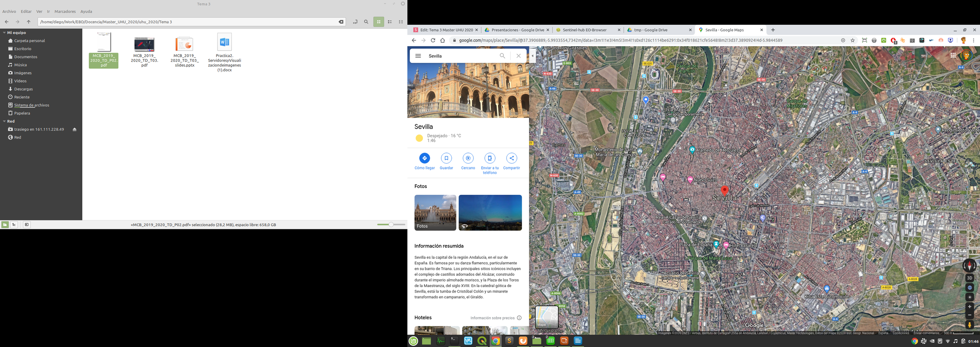Click the magnifier in the Maps search box

click(502, 56)
